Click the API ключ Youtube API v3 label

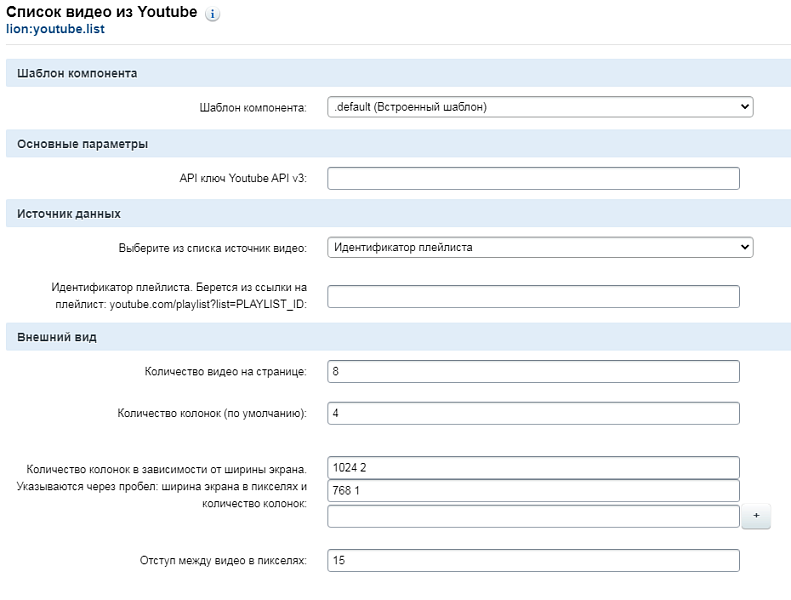point(236,178)
